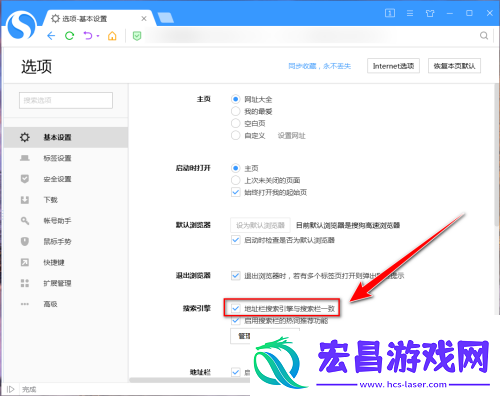Select 空白页 as homepage
The image size is (500, 396).
(x=235, y=123)
